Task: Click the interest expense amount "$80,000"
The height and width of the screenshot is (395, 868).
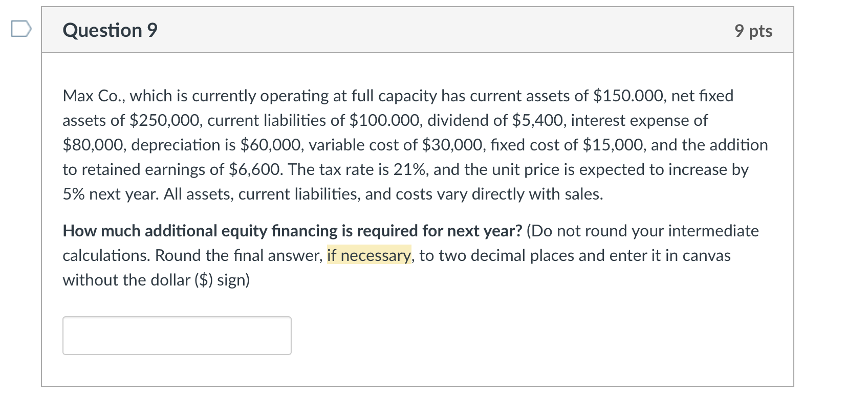Action: 94,145
